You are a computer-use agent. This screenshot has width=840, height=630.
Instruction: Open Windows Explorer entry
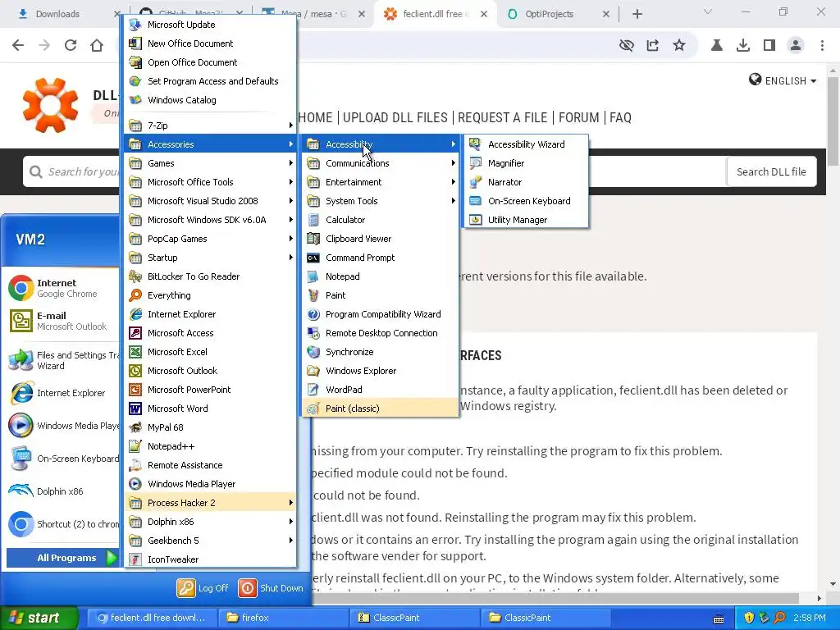(380, 371)
